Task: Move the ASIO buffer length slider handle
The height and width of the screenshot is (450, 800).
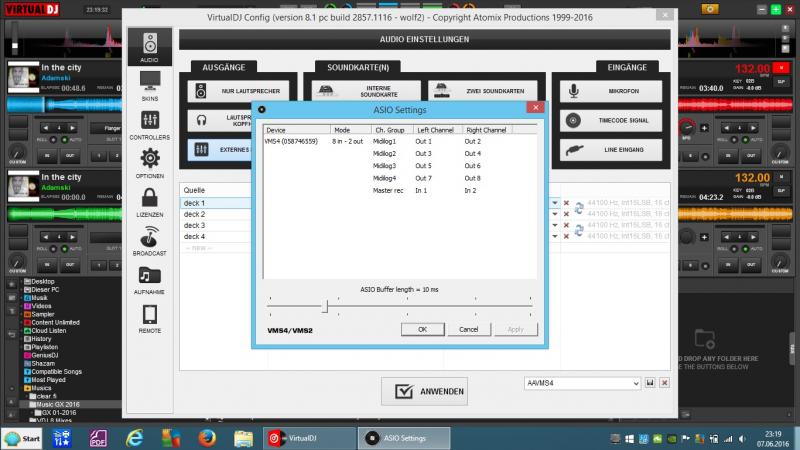Action: (324, 306)
